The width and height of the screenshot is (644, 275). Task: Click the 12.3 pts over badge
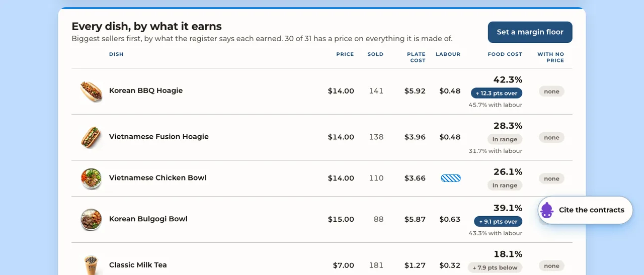(497, 93)
